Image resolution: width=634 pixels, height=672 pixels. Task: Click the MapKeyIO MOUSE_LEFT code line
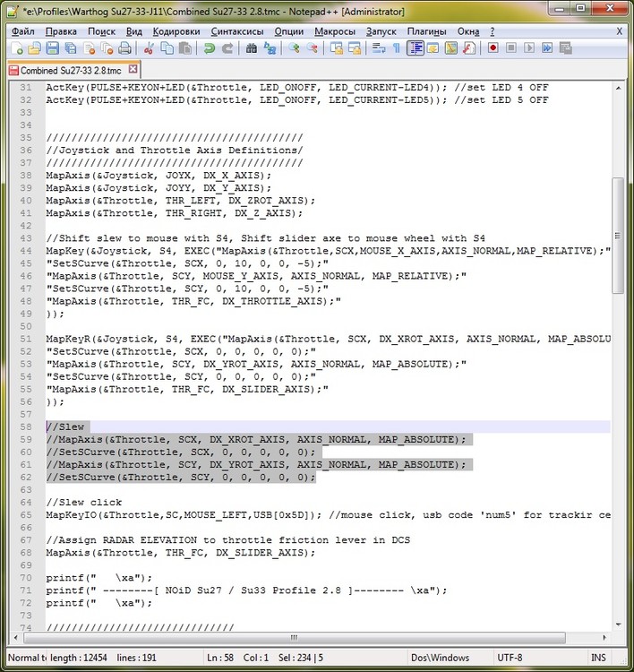pos(328,514)
